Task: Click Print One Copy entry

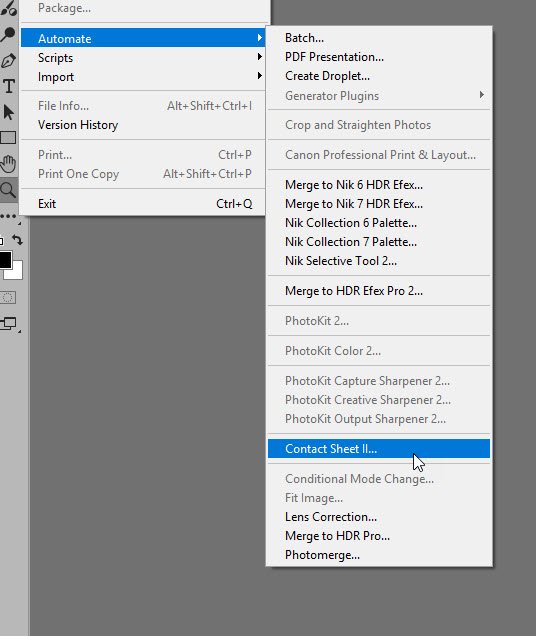Action: (x=143, y=174)
